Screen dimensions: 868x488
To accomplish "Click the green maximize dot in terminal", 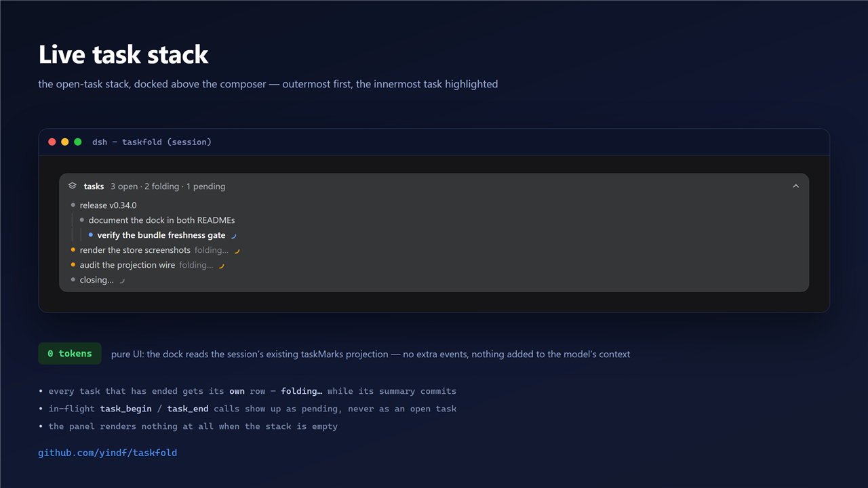I will pyautogui.click(x=78, y=142).
